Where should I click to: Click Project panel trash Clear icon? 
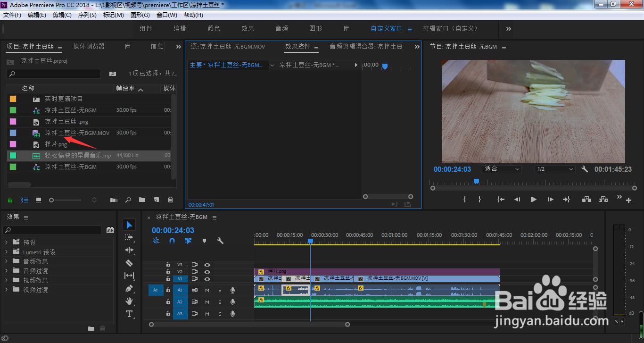point(171,200)
